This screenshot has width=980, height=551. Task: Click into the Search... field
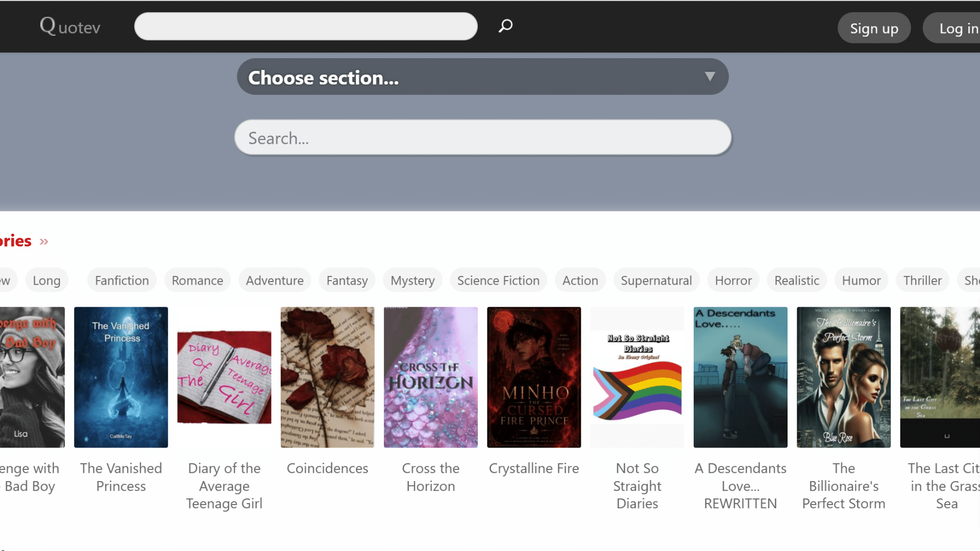pos(483,138)
